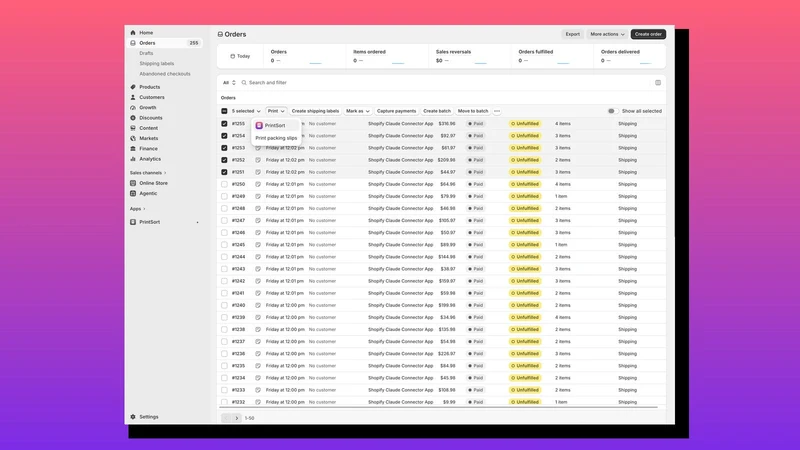Open order #1244 row
The image size is (800, 450).
[x=442, y=257]
